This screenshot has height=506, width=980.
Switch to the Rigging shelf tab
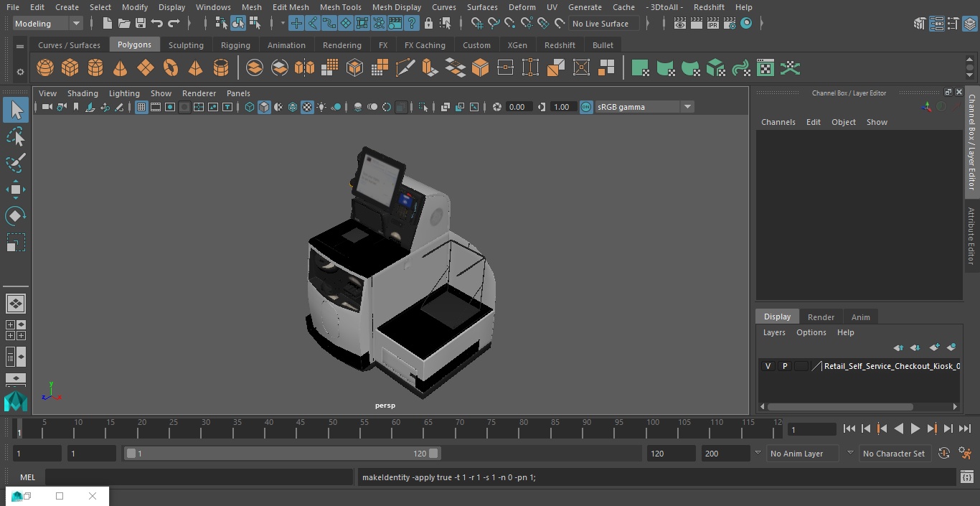pyautogui.click(x=235, y=45)
